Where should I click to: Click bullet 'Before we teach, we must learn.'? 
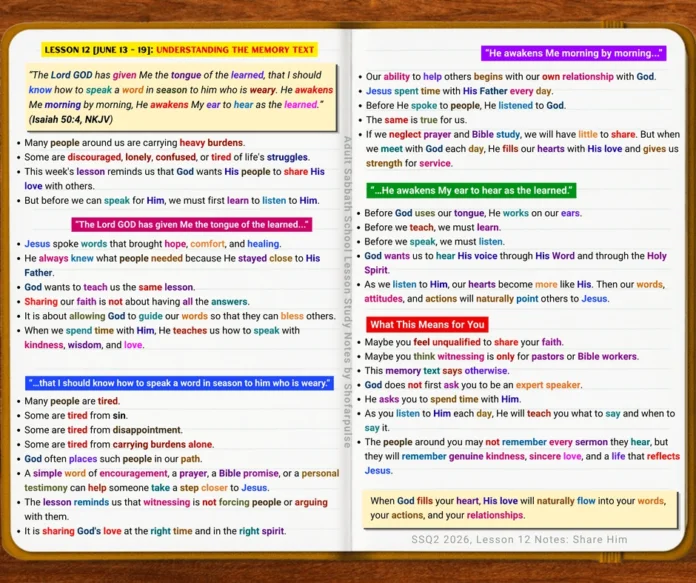(x=432, y=227)
